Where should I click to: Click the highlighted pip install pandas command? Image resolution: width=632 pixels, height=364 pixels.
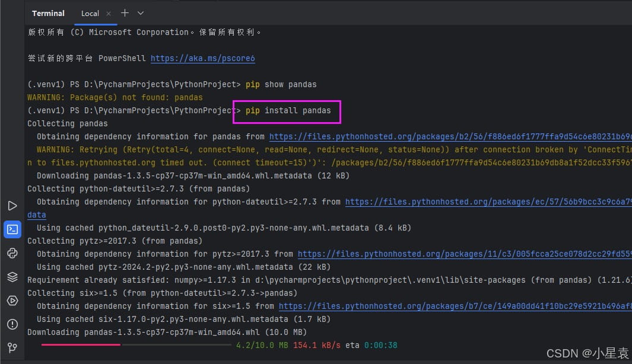pyautogui.click(x=288, y=111)
